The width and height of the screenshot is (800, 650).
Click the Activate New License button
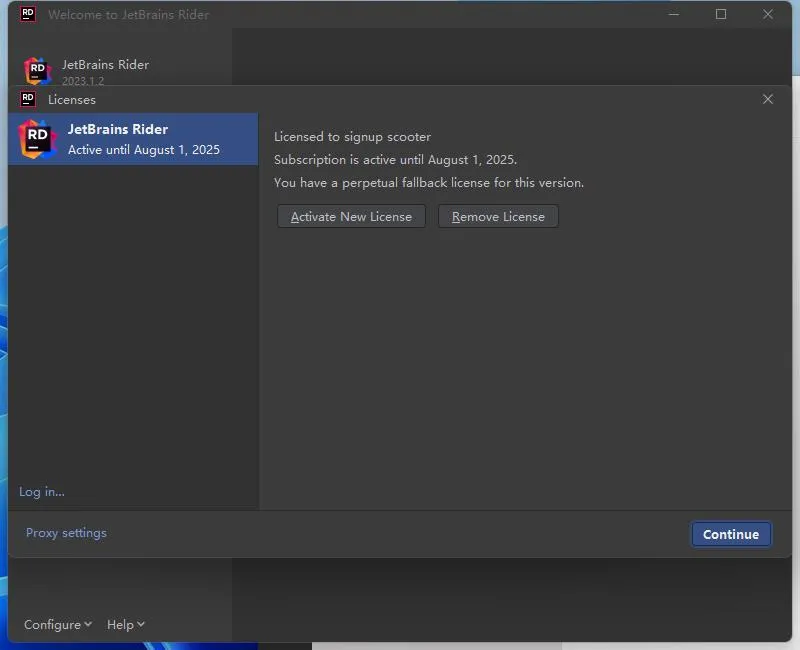(351, 216)
